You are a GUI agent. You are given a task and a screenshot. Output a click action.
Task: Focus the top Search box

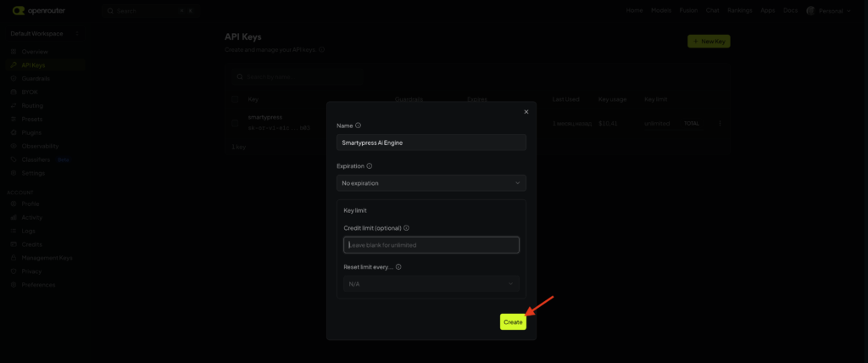coord(151,10)
